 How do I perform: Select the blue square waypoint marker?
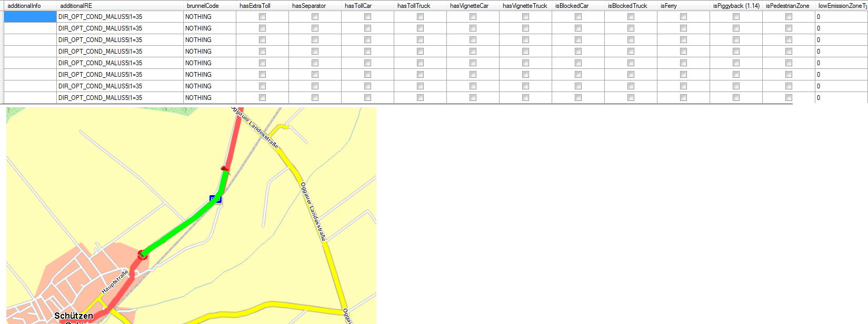tap(215, 199)
